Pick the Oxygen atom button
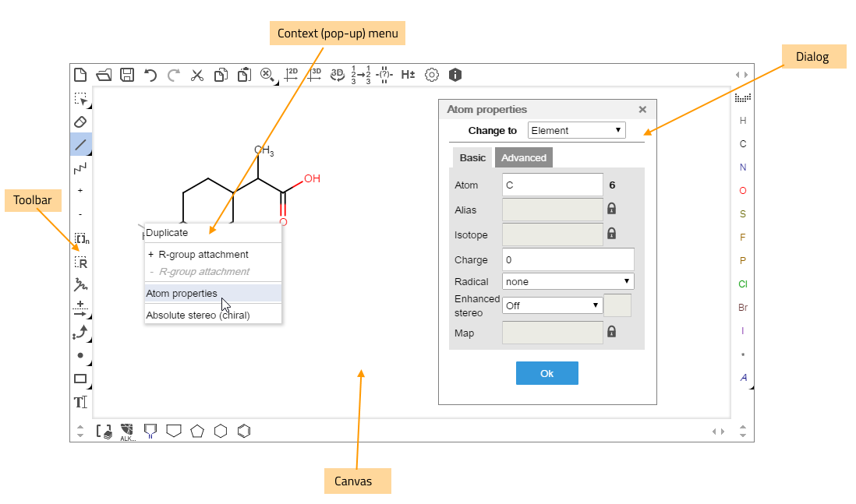Screen dimensions: 856x504 [x=743, y=191]
